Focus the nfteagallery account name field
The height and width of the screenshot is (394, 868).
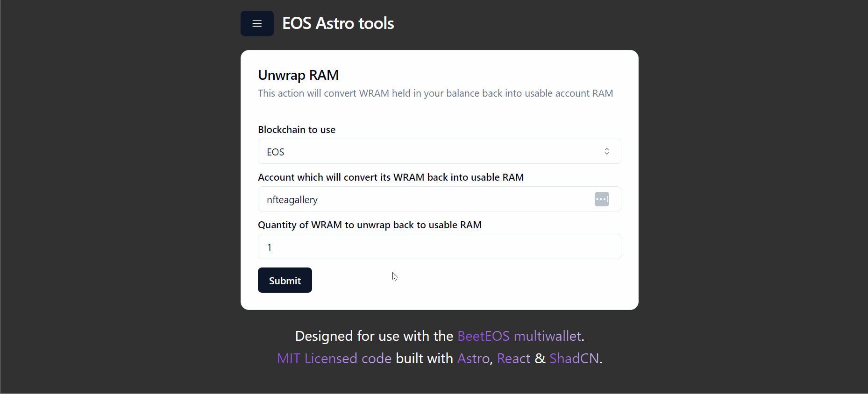pyautogui.click(x=439, y=199)
